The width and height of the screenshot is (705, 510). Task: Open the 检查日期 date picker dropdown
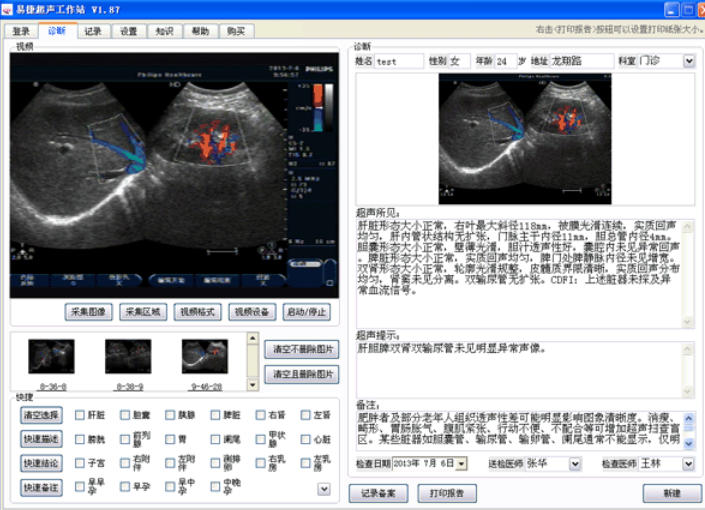click(462, 464)
